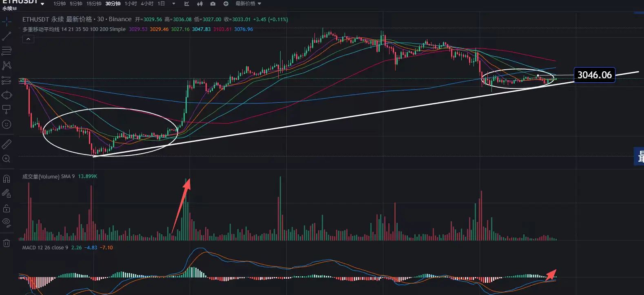Screen dimensions: 644x295
Task: Open the more timeframes dropdown arrow
Action: (174, 4)
